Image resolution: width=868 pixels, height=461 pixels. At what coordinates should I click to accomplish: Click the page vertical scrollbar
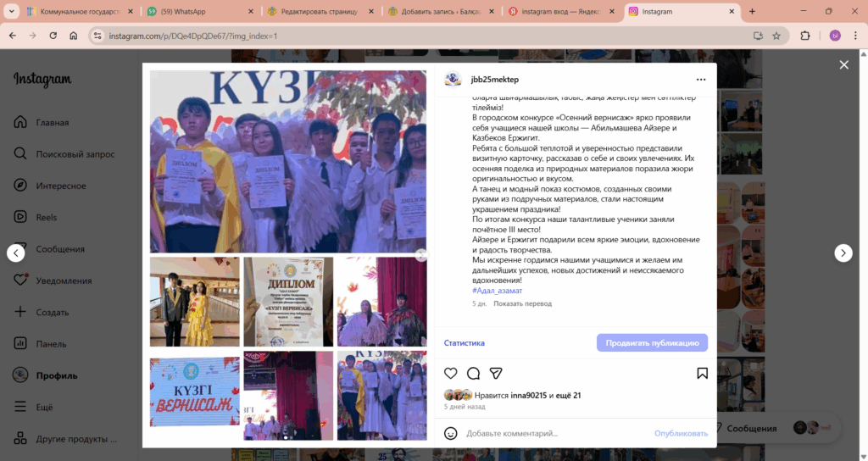click(x=864, y=254)
